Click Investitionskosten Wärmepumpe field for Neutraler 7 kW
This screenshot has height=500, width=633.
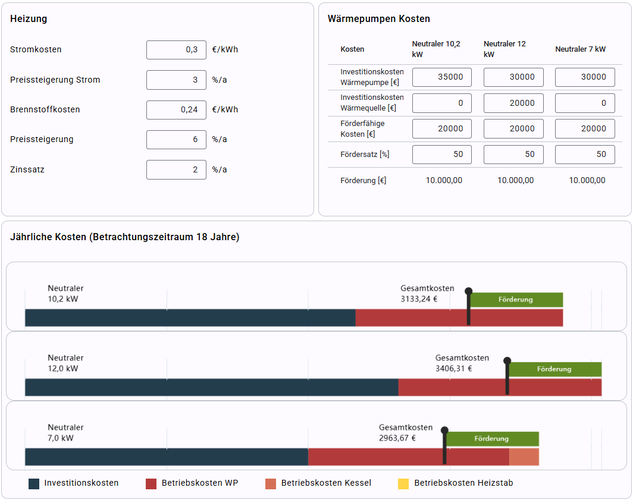585,78
